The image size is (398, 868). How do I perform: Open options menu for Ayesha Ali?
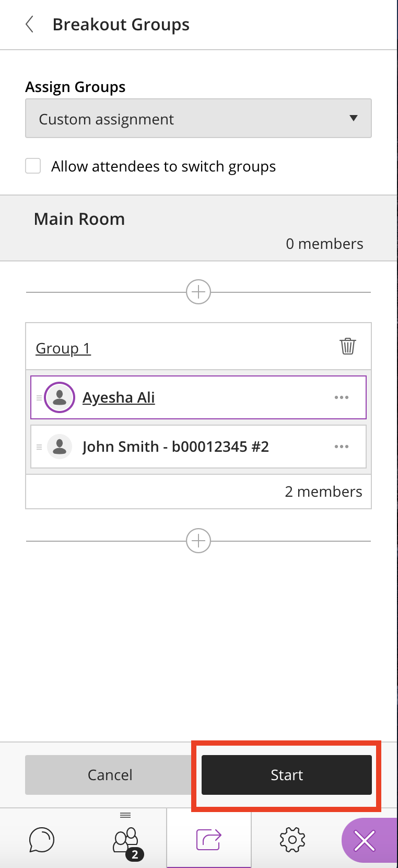pos(342,397)
